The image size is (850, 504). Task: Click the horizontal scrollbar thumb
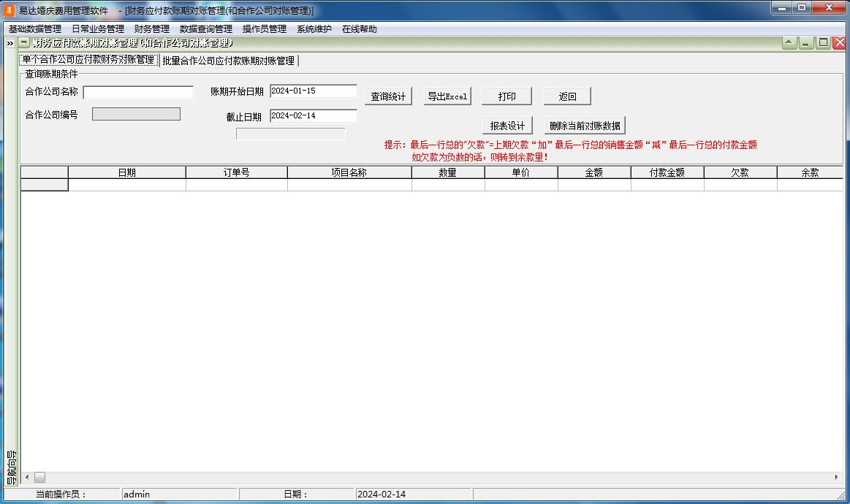[40, 478]
